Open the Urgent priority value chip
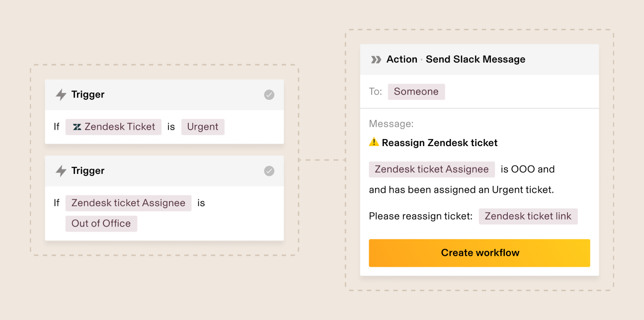This screenshot has width=644, height=320. pos(203,127)
